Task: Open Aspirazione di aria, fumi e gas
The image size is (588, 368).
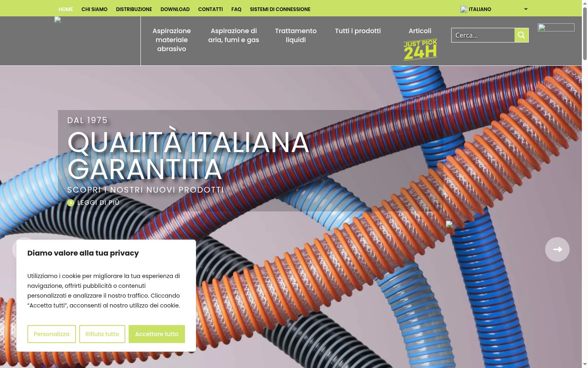Action: coord(234,35)
